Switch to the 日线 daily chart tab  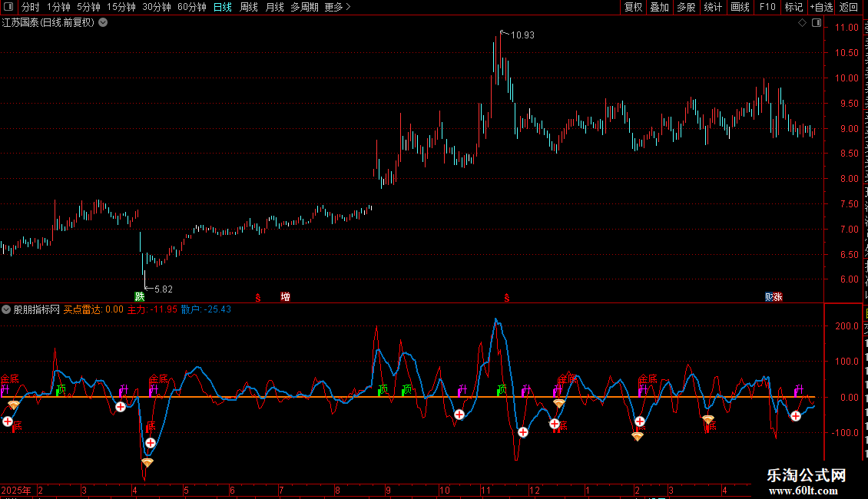point(223,7)
